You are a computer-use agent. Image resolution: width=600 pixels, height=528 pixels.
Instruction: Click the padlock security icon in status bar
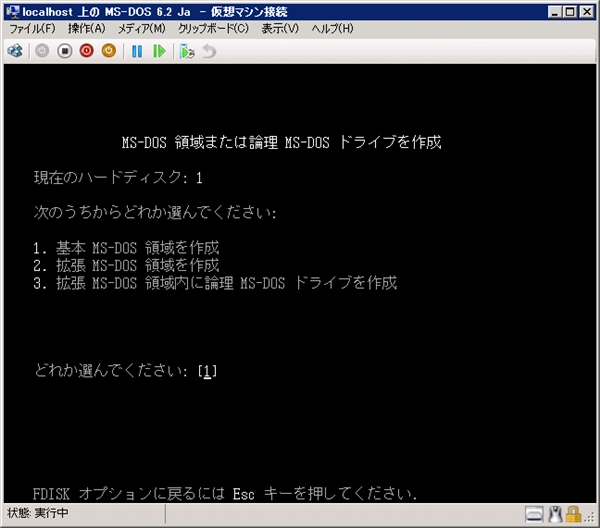(x=573, y=514)
